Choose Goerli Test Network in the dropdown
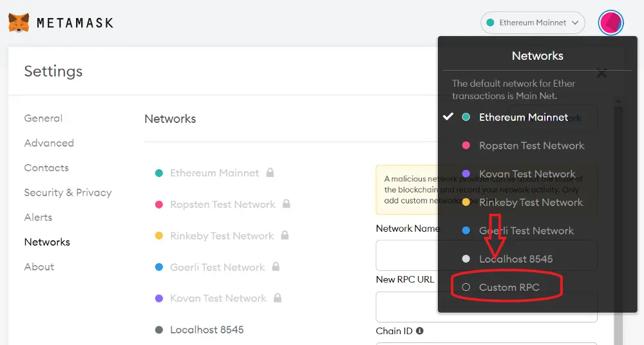This screenshot has height=345, width=644. pyautogui.click(x=526, y=230)
